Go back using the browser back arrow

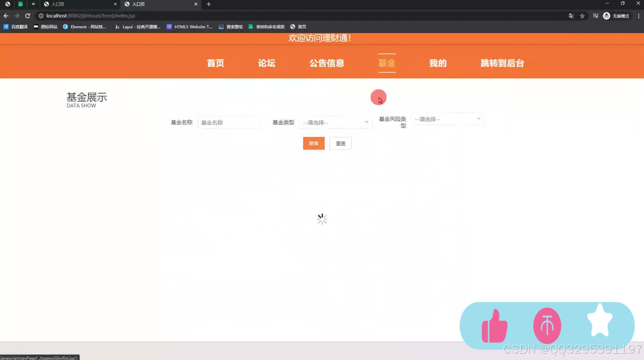[6, 16]
